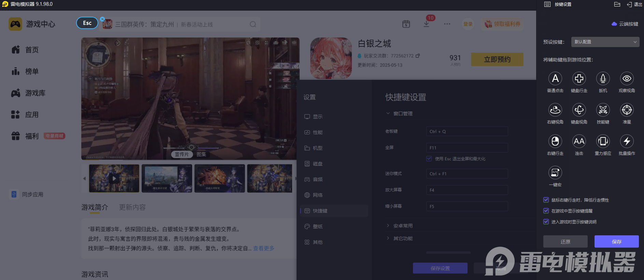Screen dimensions: 644x280
Task: Select the 批量操作 lightning icon
Action: (627, 141)
